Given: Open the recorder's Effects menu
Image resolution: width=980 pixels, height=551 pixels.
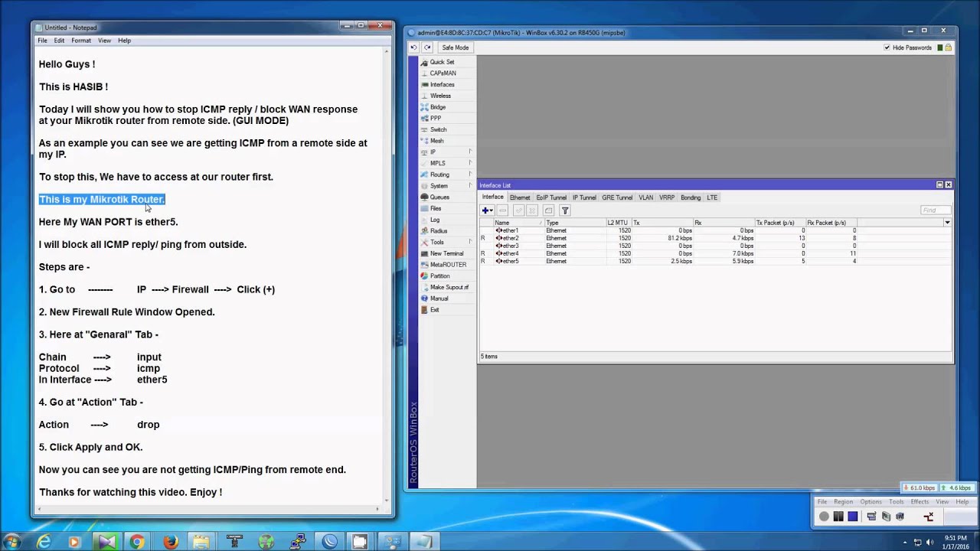Looking at the screenshot, I should pyautogui.click(x=920, y=502).
